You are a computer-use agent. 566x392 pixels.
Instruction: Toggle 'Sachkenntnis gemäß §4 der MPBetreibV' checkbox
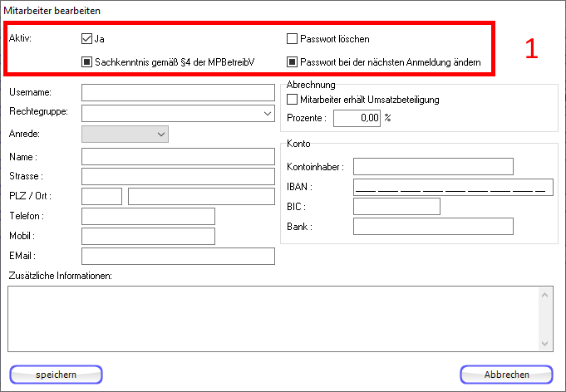coord(87,61)
